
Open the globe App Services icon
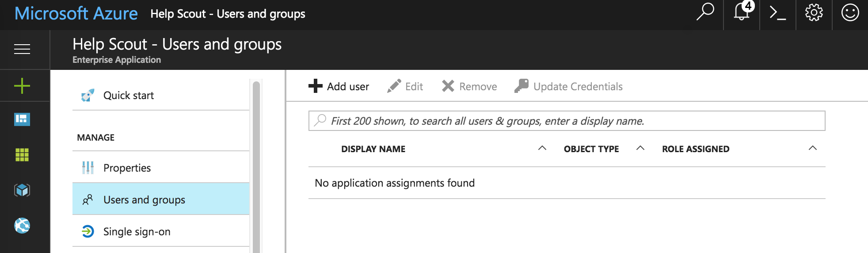point(22,226)
